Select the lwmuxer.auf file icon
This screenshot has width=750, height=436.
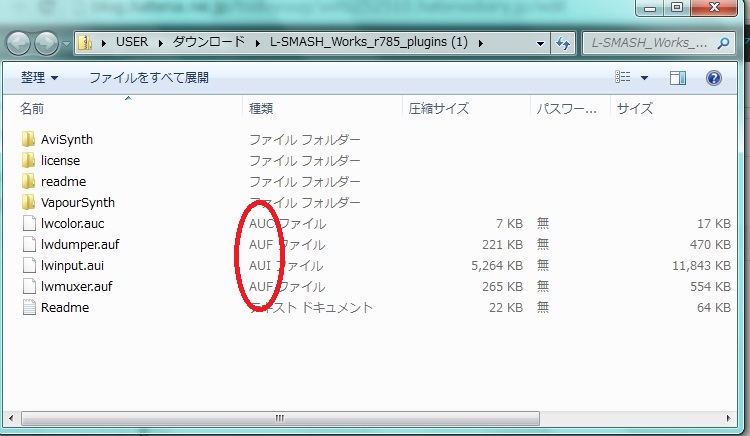pyautogui.click(x=29, y=286)
